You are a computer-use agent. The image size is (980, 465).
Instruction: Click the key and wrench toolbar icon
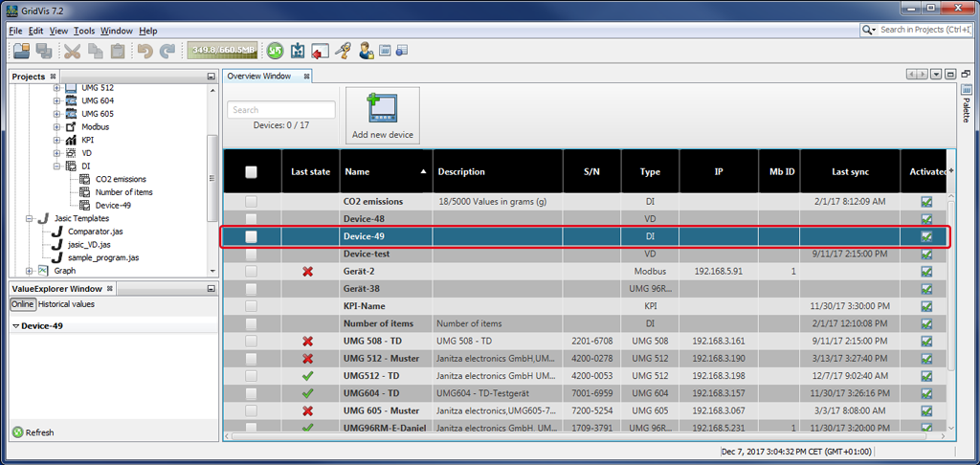tap(343, 51)
